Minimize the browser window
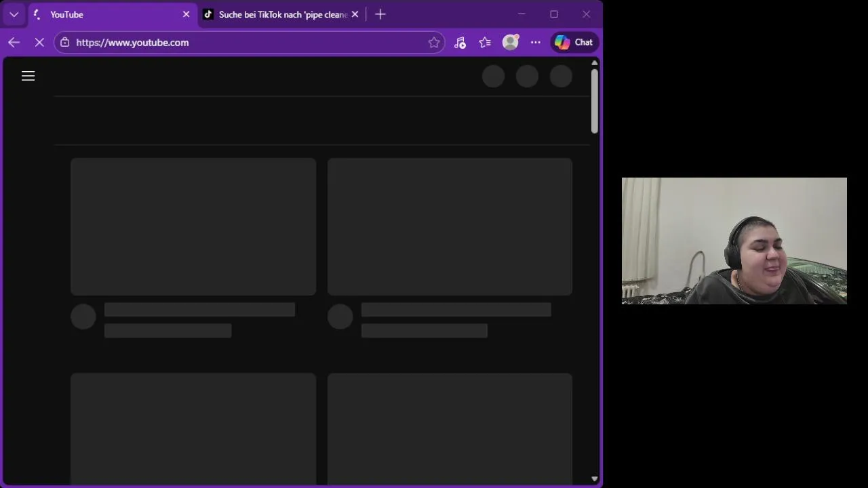The image size is (868, 488). click(x=521, y=14)
